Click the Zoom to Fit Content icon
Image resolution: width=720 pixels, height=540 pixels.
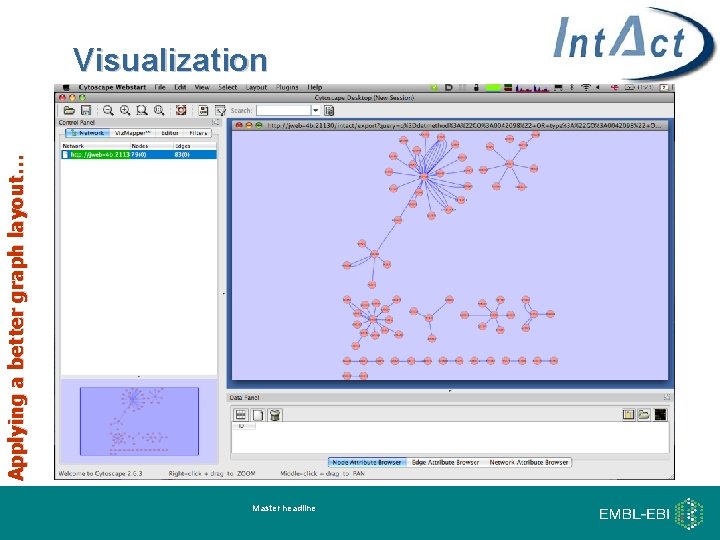(159, 110)
